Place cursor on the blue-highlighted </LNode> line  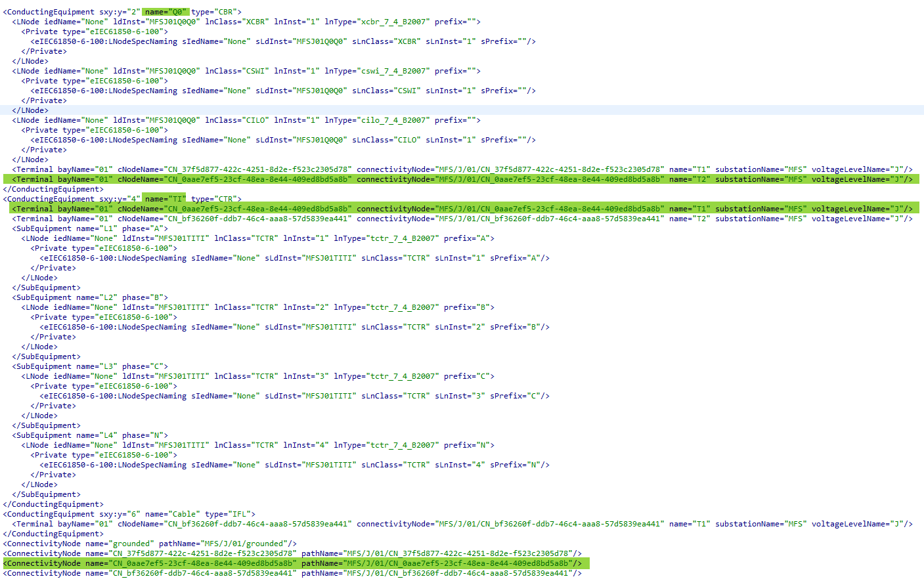[x=30, y=110]
